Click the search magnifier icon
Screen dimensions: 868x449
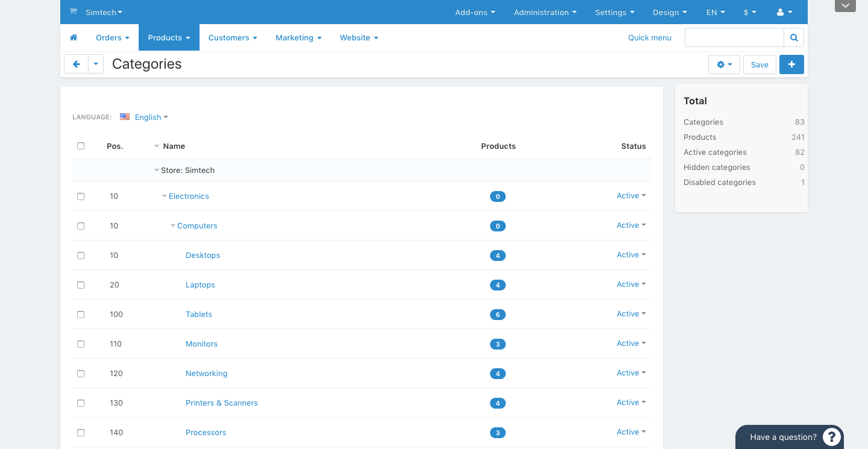point(793,37)
